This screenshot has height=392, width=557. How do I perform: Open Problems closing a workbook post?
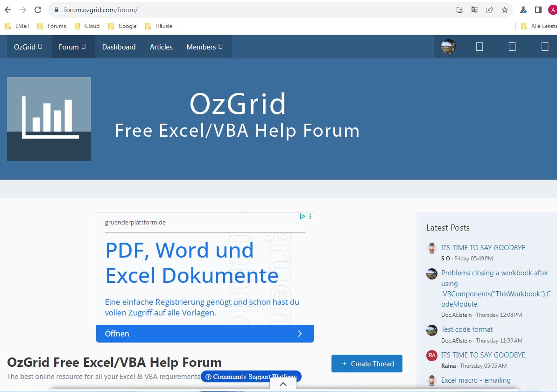tap(495, 288)
